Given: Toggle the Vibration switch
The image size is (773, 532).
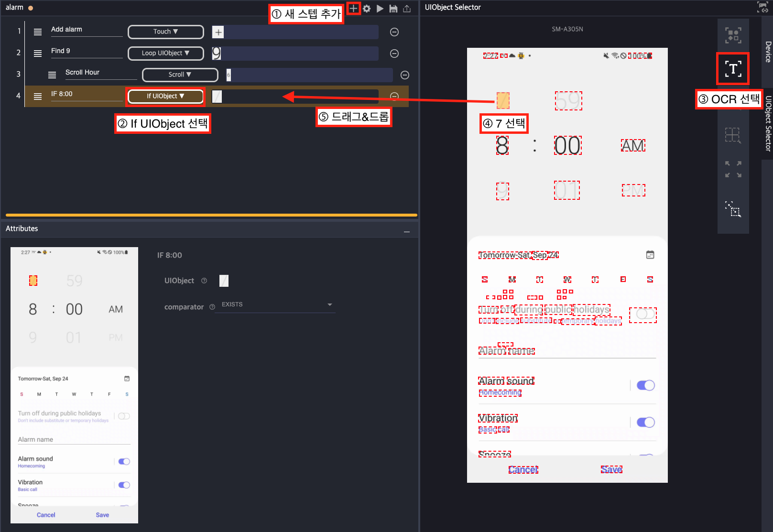Looking at the screenshot, I should click(645, 422).
